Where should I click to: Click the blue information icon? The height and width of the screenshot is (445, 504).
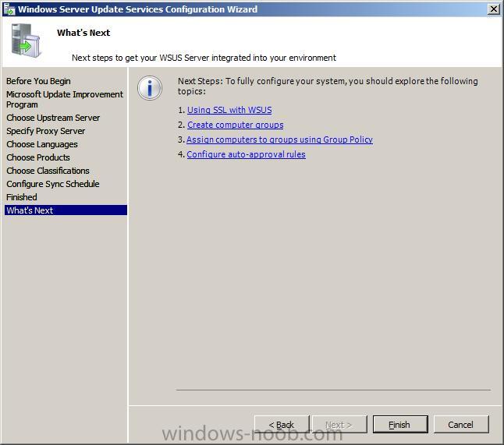coord(150,88)
